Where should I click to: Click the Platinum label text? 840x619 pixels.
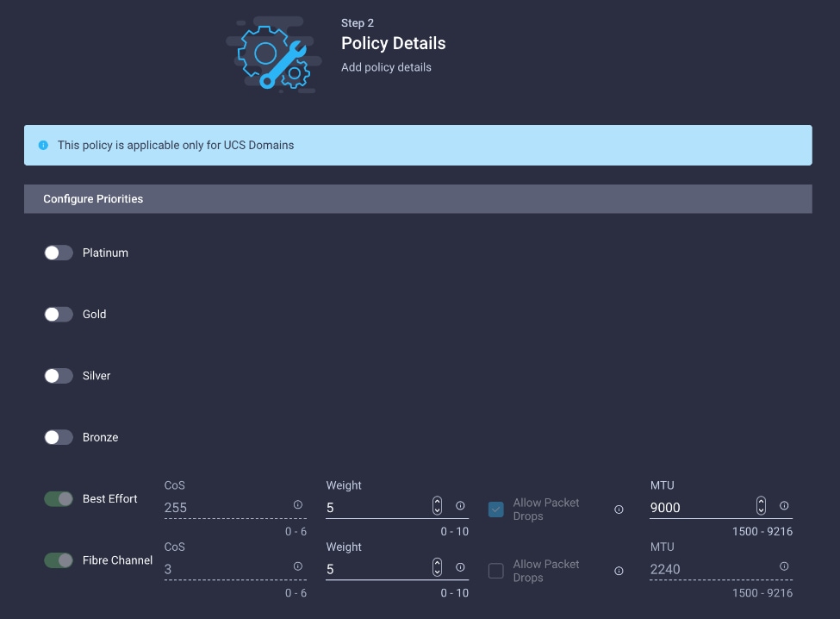point(105,253)
